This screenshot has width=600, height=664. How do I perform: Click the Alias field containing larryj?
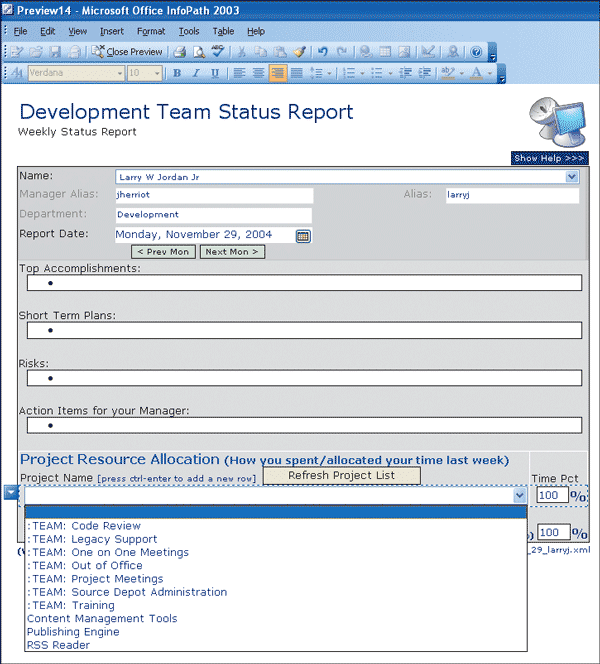coord(512,195)
